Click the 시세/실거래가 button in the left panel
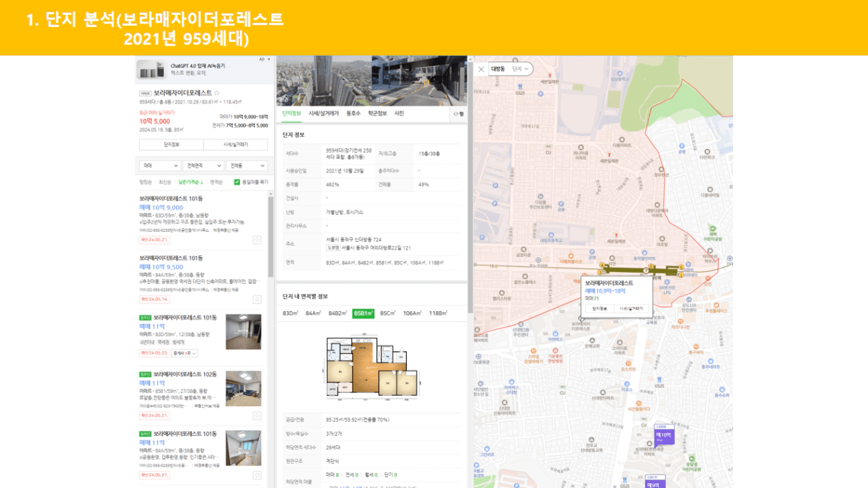Screen dimensions: 868x488 [x=236, y=145]
